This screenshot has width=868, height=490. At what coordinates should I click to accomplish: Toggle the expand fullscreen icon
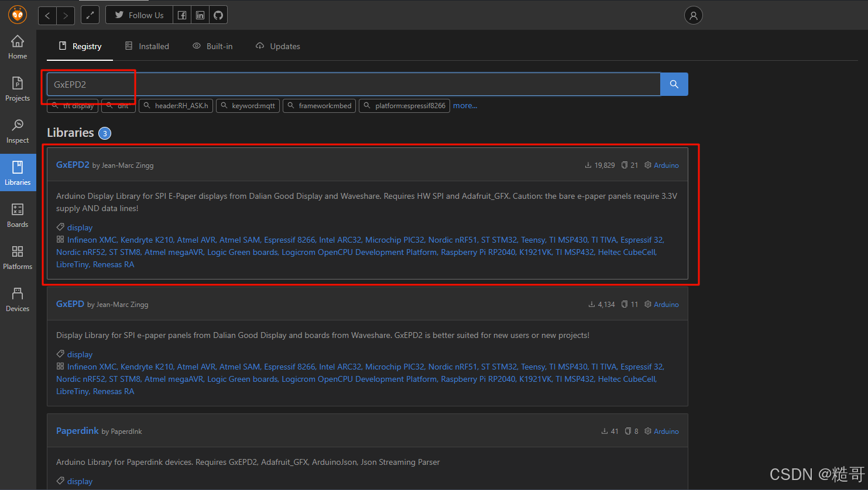(x=90, y=15)
